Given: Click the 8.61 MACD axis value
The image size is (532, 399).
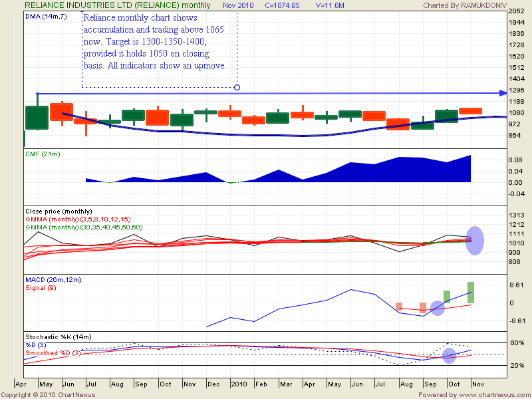Looking at the screenshot, I should pyautogui.click(x=517, y=285).
